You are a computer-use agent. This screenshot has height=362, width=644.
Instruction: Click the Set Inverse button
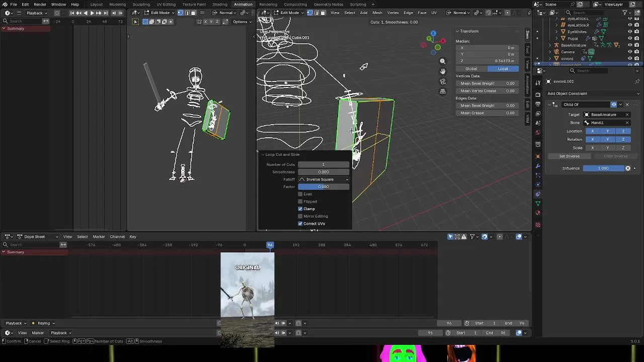pyautogui.click(x=570, y=156)
